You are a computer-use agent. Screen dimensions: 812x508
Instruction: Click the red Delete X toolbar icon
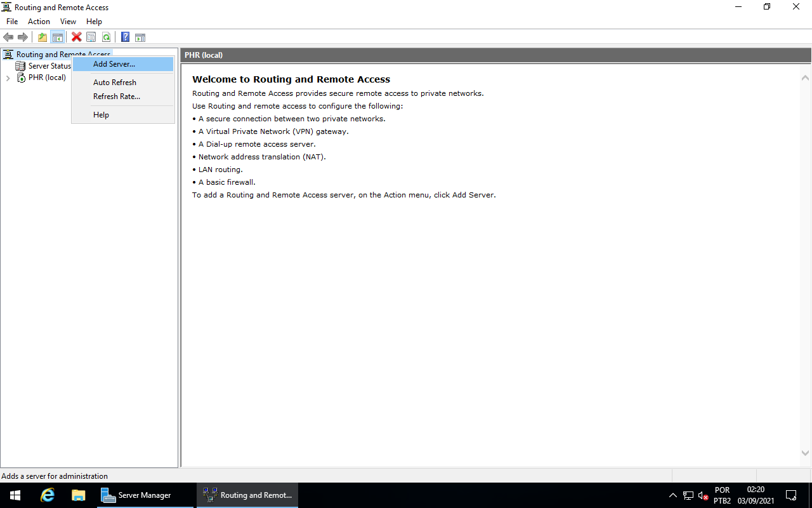(76, 37)
